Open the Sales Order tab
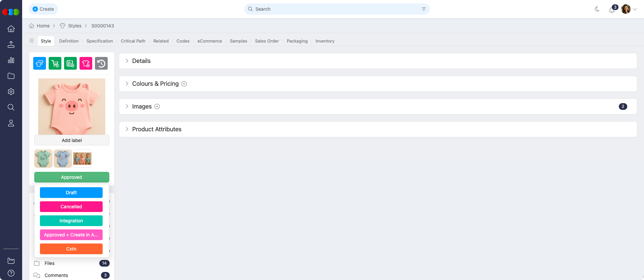The image size is (644, 280). (267, 41)
